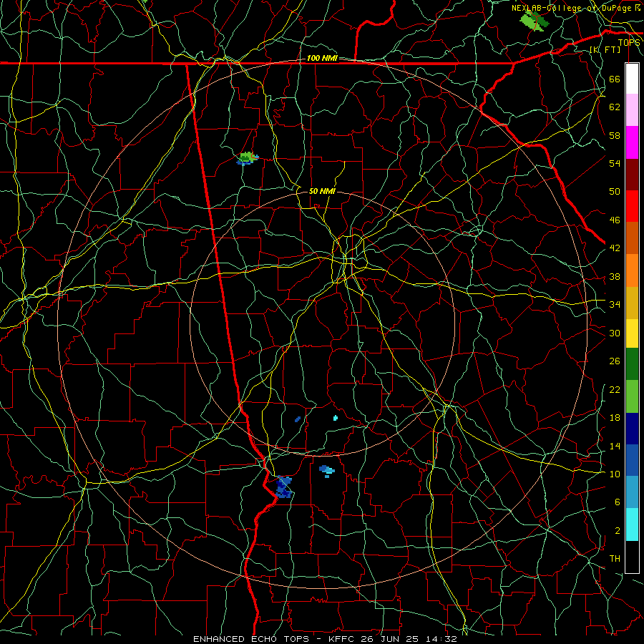Pick the dark orange legend swatch

tap(632, 238)
